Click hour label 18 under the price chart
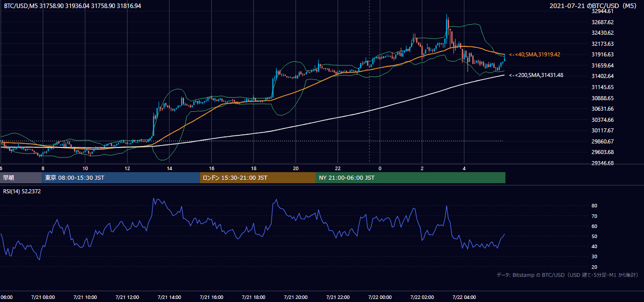 tap(253, 168)
